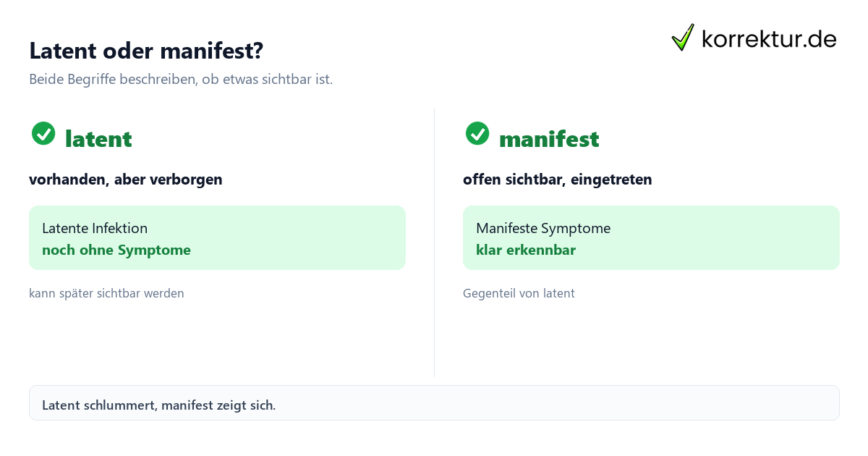The height and width of the screenshot is (456, 868).
Task: Select the 'noch ohne Symptome' green text
Action: [x=116, y=250]
